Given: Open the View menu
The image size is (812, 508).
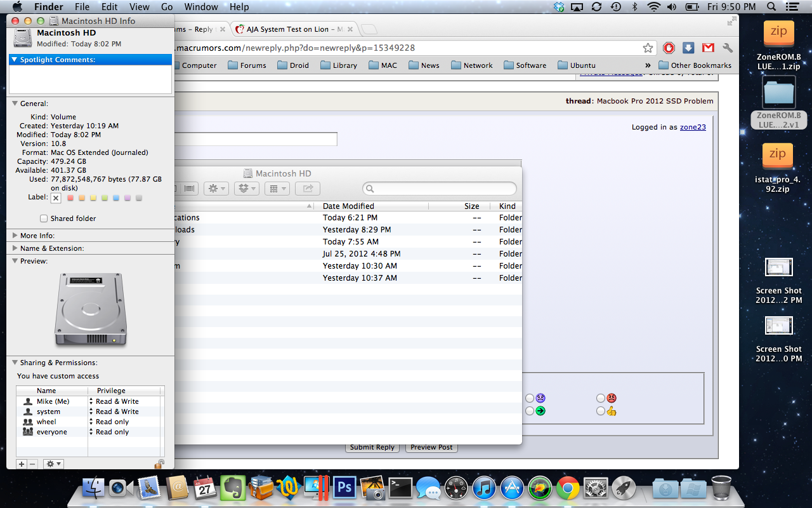Looking at the screenshot, I should tap(140, 7).
